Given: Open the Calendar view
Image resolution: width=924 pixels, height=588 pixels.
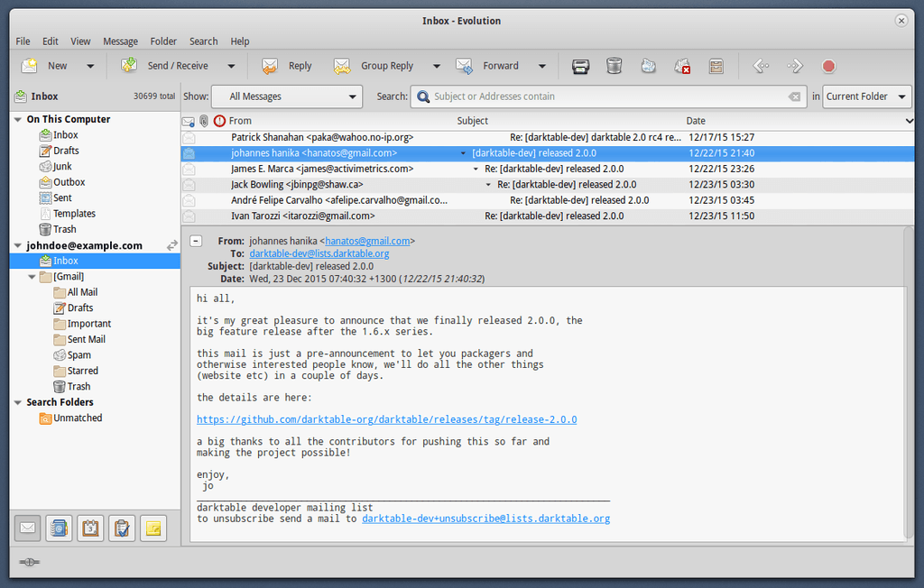Looking at the screenshot, I should point(90,528).
